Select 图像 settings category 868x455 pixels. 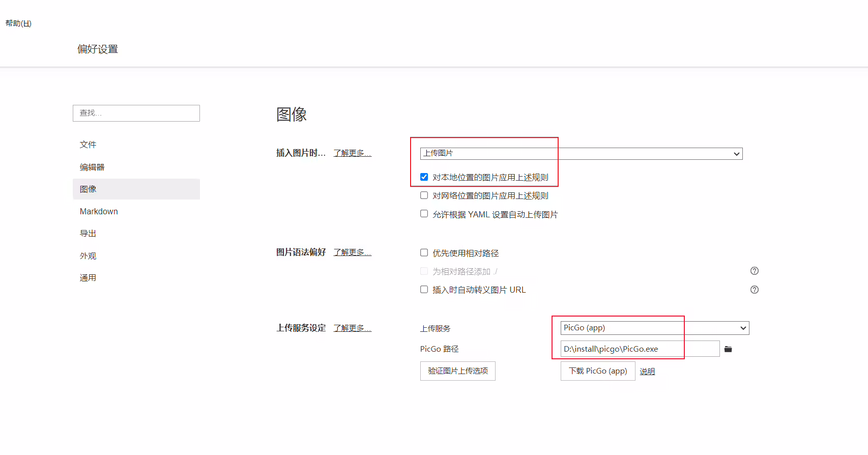[136, 189]
